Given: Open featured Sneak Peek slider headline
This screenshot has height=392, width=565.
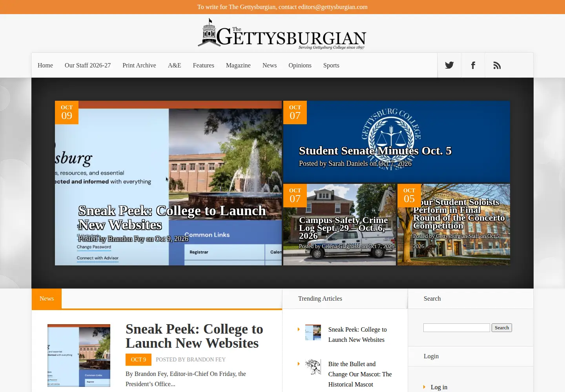Looking at the screenshot, I should [x=172, y=218].
